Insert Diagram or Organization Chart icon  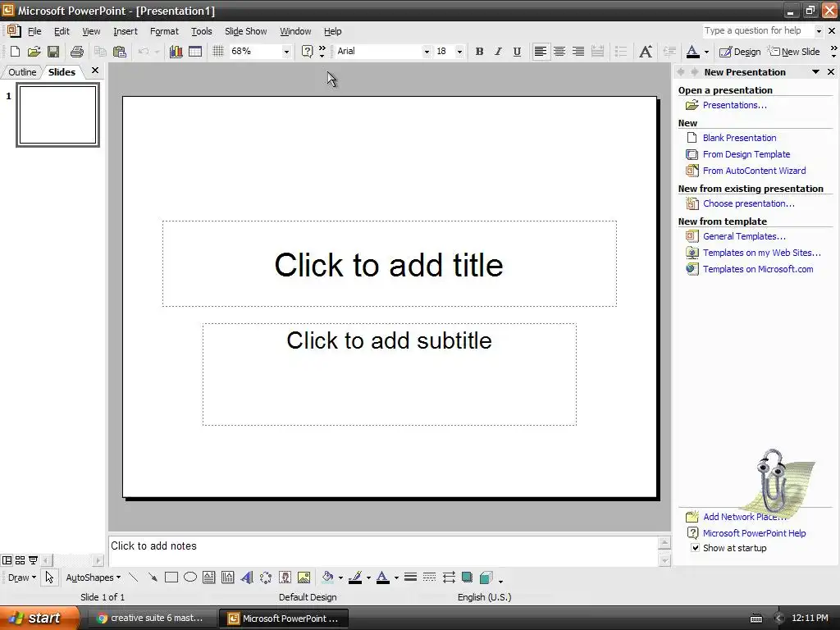point(266,577)
